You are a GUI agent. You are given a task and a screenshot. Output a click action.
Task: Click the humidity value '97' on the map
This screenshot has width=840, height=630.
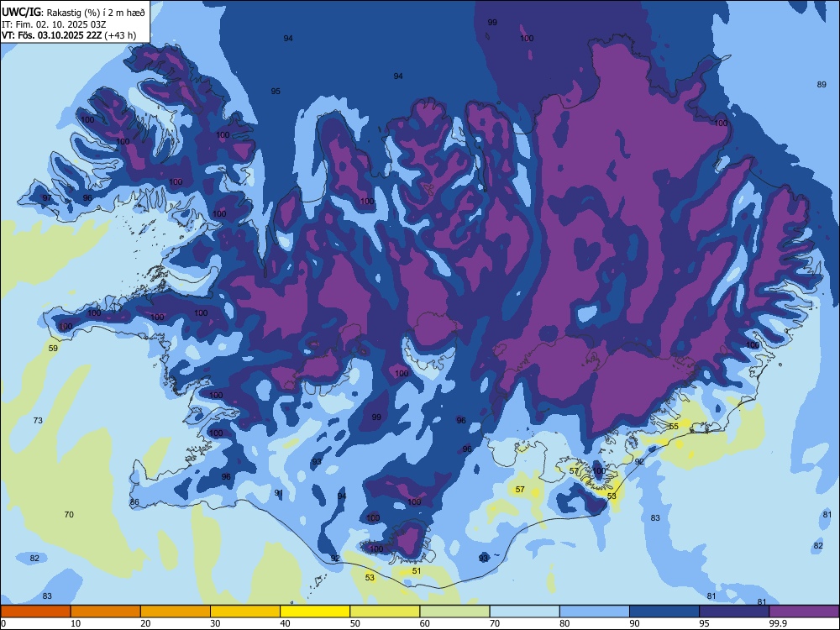pos(47,198)
